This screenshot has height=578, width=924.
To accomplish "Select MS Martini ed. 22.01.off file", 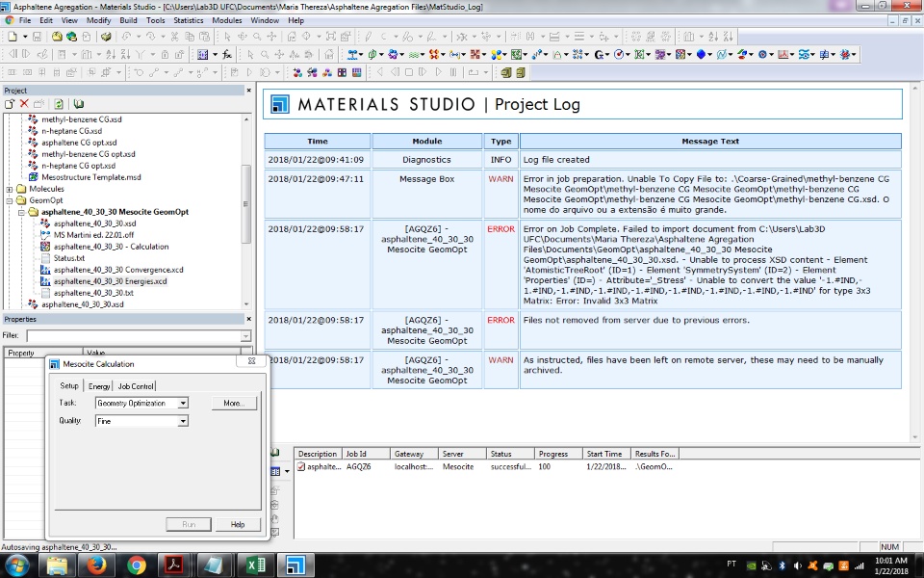I will point(93,235).
